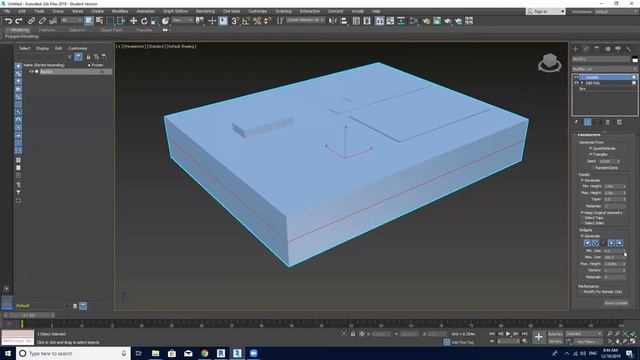
Task: Click Remove Modifier trash icon
Action: click(608, 122)
